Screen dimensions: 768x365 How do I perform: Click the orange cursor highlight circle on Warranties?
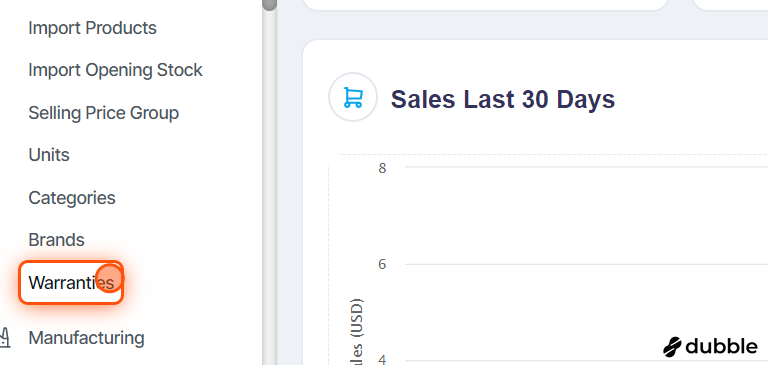[x=109, y=277]
